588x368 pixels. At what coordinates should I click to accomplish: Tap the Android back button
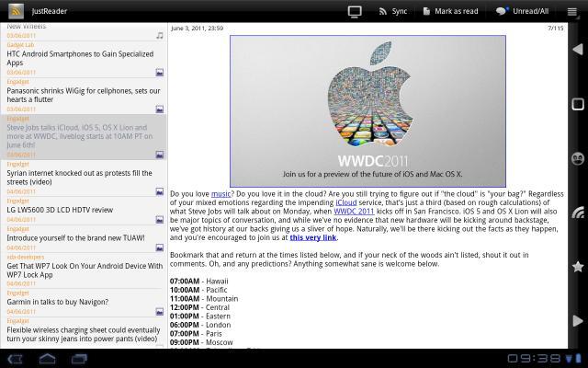pos(16,359)
